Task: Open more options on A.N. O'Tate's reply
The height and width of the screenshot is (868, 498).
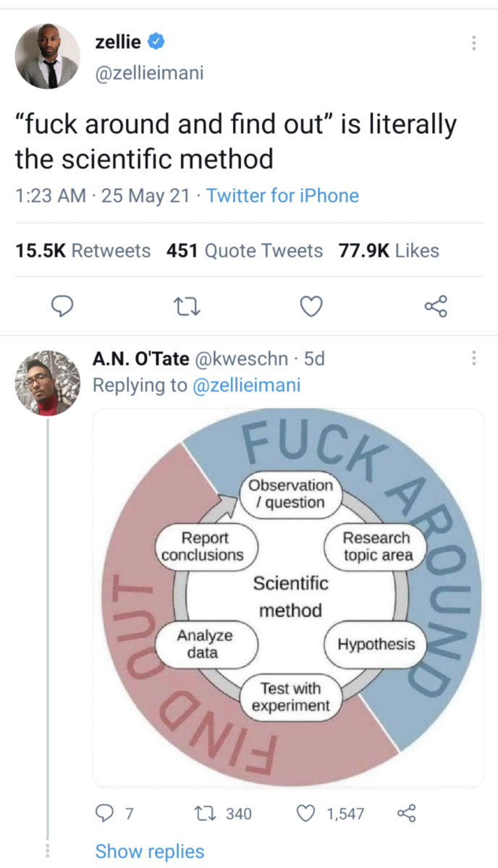Action: 474,358
